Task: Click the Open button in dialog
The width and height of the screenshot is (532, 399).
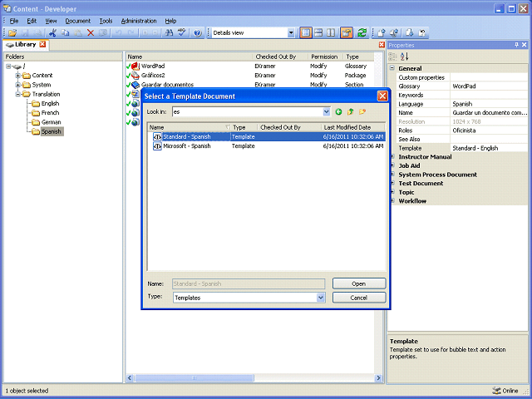Action: click(359, 283)
